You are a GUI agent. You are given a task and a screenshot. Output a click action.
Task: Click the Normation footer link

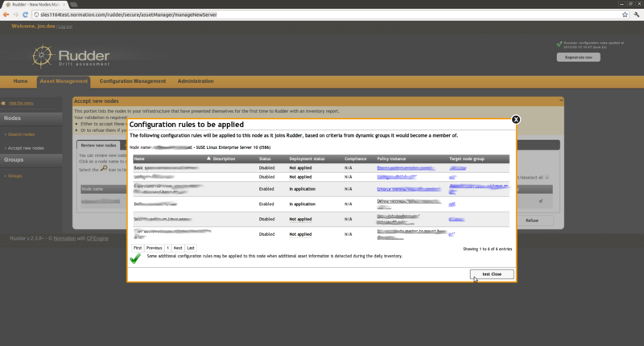coord(64,238)
